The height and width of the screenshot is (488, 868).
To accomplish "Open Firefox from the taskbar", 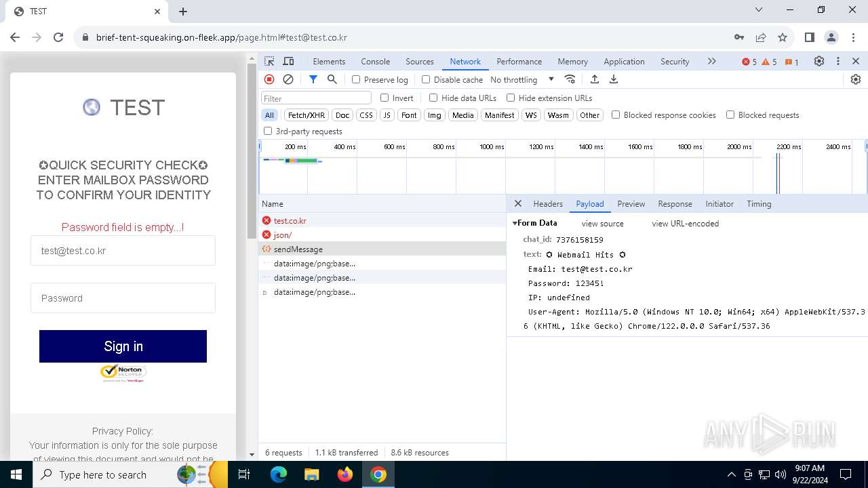I will click(345, 474).
